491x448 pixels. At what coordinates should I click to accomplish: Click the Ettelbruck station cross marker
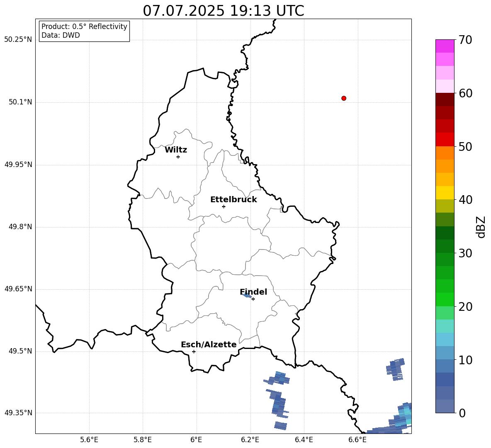click(x=224, y=206)
